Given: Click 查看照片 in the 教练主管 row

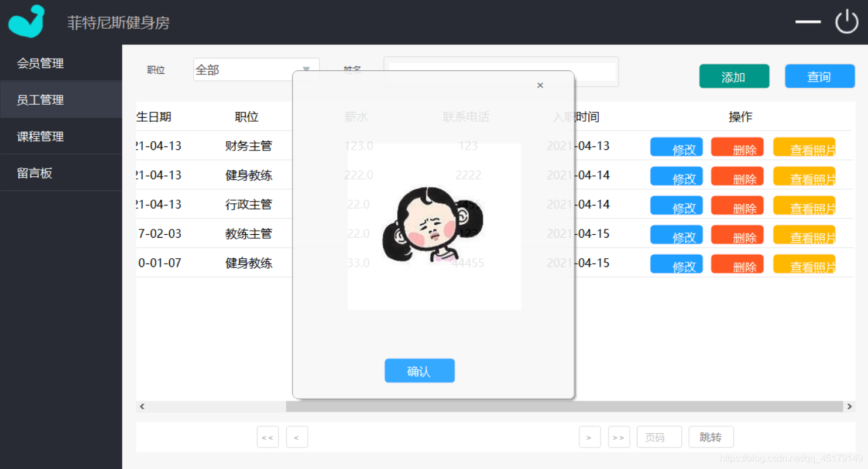Looking at the screenshot, I should point(804,235).
